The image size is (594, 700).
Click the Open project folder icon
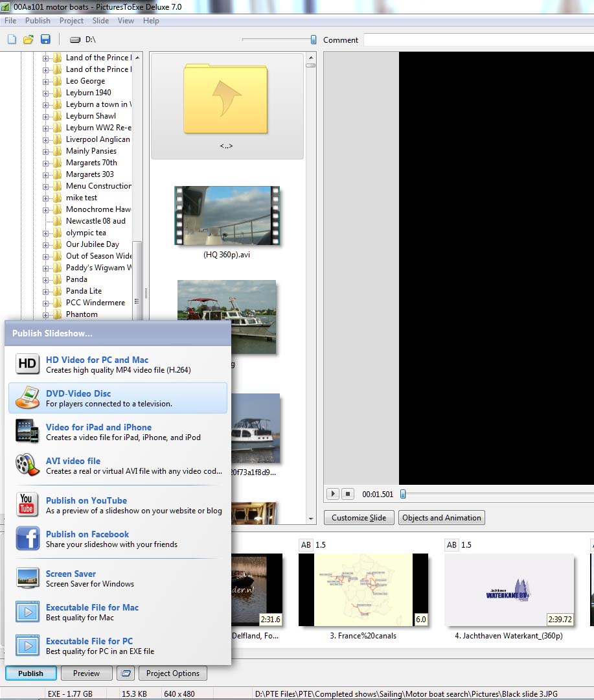pyautogui.click(x=29, y=40)
